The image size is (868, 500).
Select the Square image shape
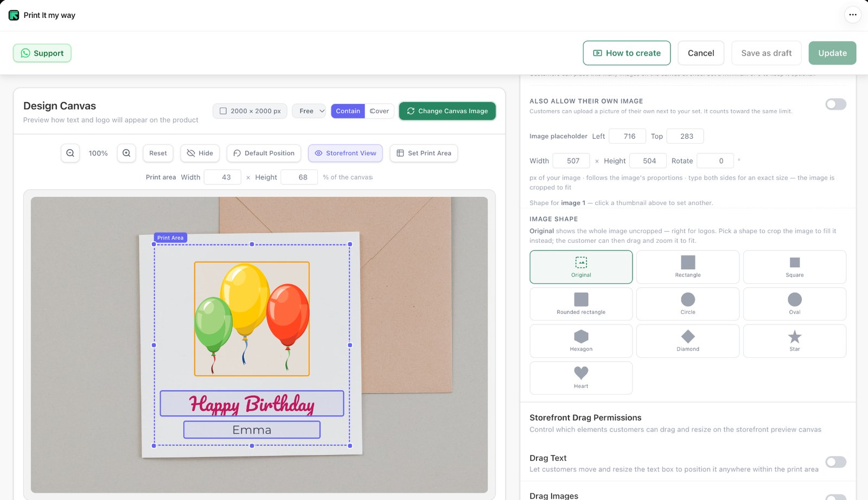tap(795, 267)
